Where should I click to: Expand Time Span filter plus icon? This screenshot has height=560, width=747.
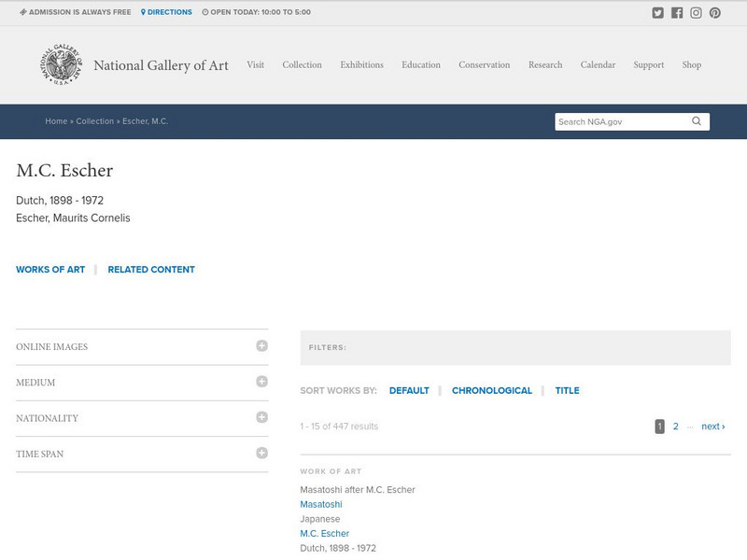tap(261, 453)
